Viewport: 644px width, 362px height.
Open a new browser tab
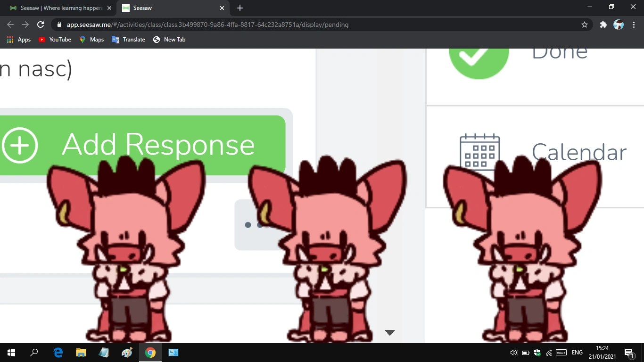[239, 8]
